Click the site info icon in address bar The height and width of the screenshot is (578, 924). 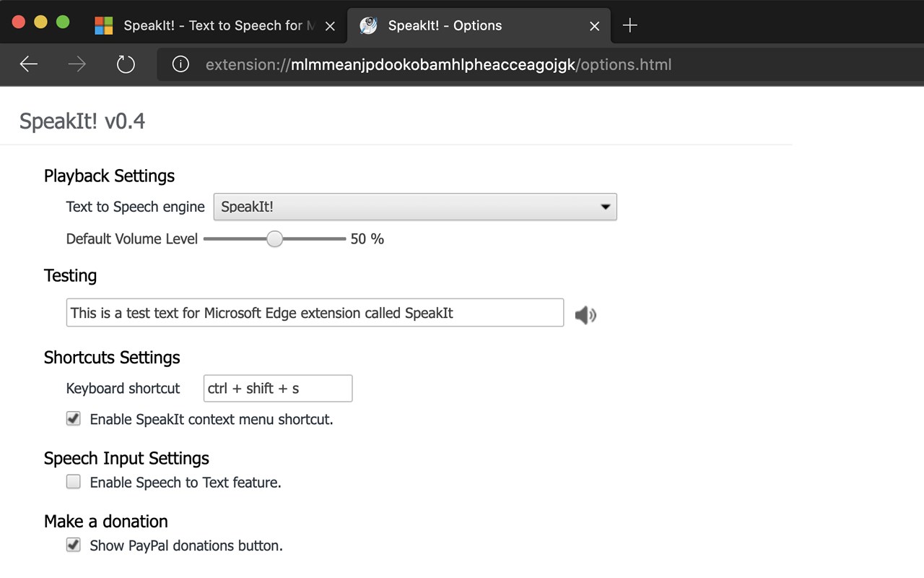(180, 64)
